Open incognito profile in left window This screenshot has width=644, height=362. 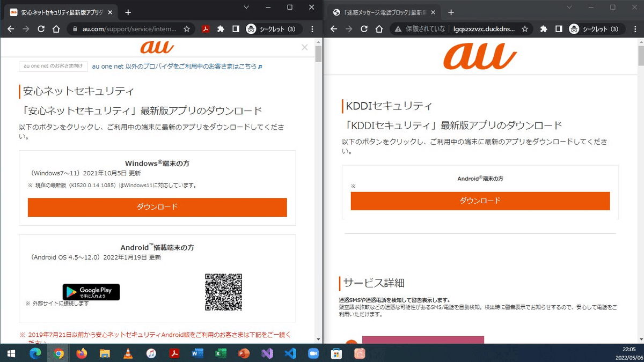point(272,29)
